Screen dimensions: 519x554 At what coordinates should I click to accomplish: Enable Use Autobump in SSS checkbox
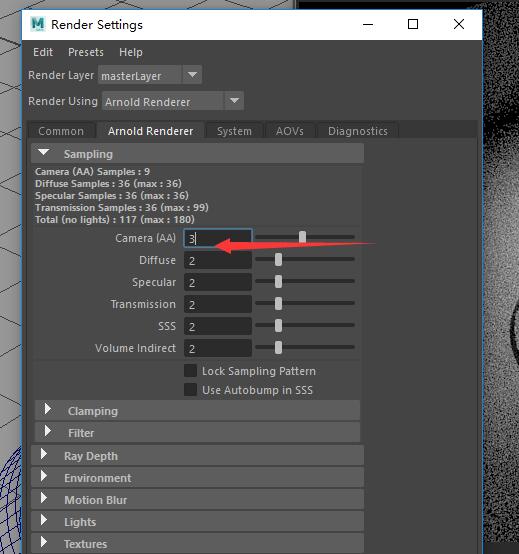pyautogui.click(x=190, y=390)
